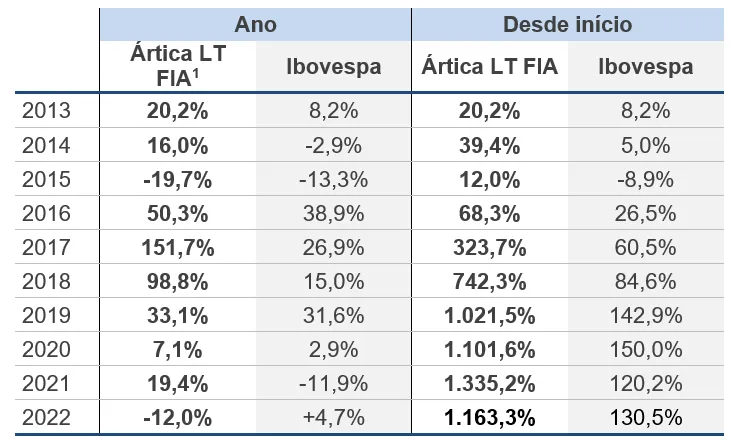Click the 742,3% since-inception cell

click(x=488, y=282)
